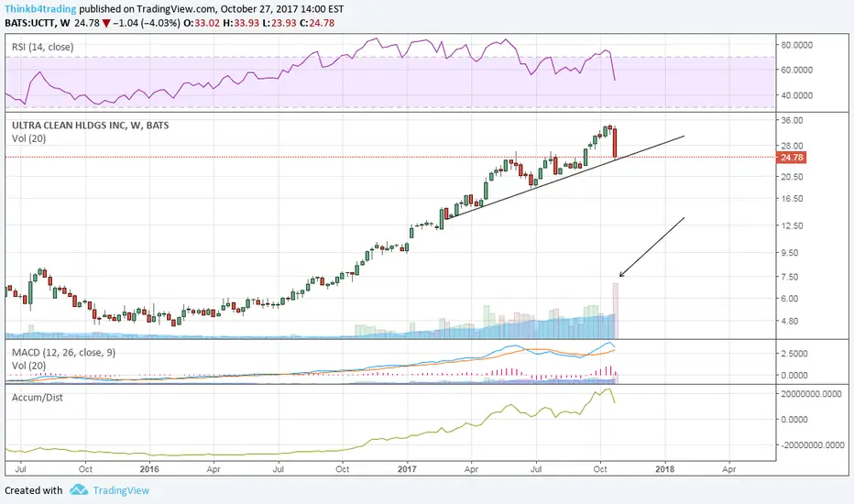854x504 pixels.
Task: Click the 9.50 price axis label
Action: click(790, 253)
